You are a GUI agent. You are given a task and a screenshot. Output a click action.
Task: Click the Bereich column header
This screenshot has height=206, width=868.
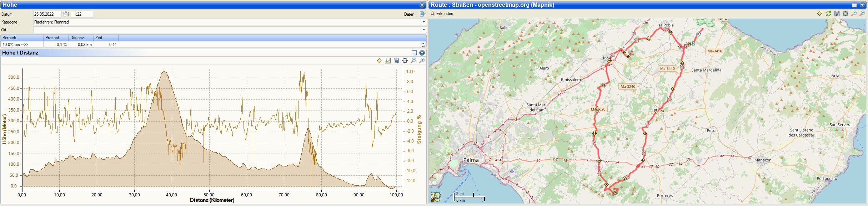(21, 38)
